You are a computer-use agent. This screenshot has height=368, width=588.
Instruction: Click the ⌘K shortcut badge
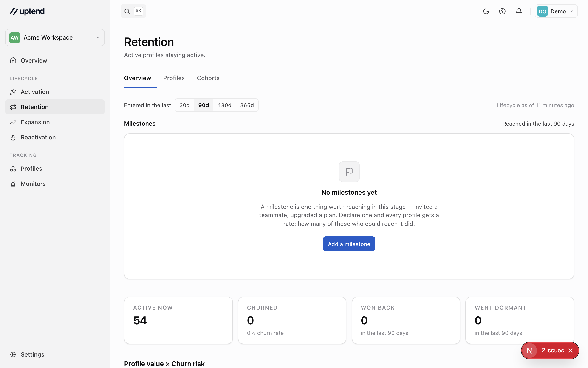click(x=139, y=11)
